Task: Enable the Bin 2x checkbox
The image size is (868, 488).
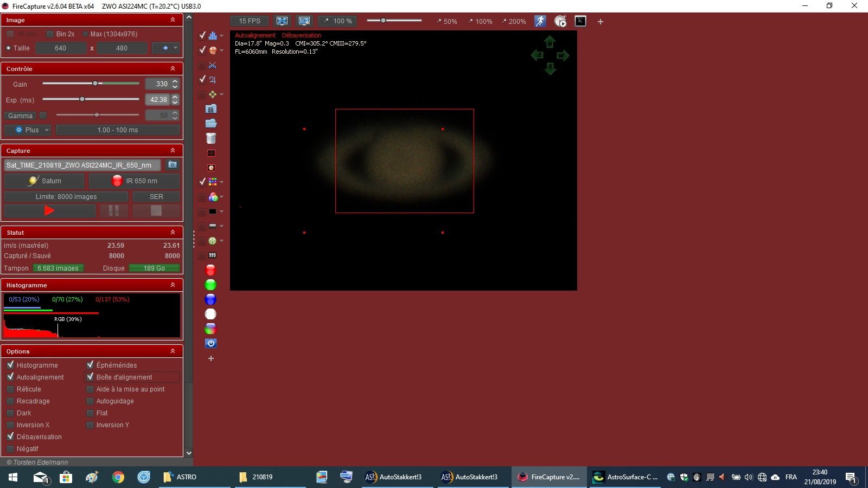Action: pyautogui.click(x=50, y=34)
